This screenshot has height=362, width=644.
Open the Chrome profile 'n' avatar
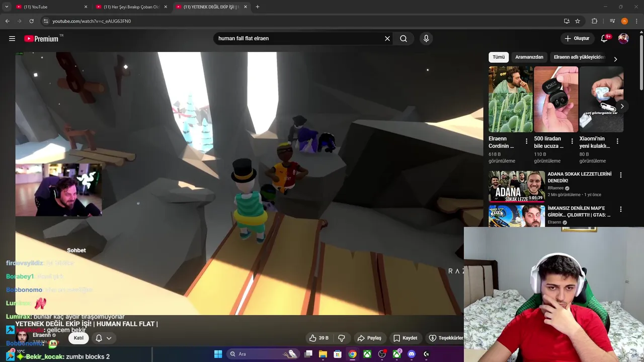tap(624, 21)
